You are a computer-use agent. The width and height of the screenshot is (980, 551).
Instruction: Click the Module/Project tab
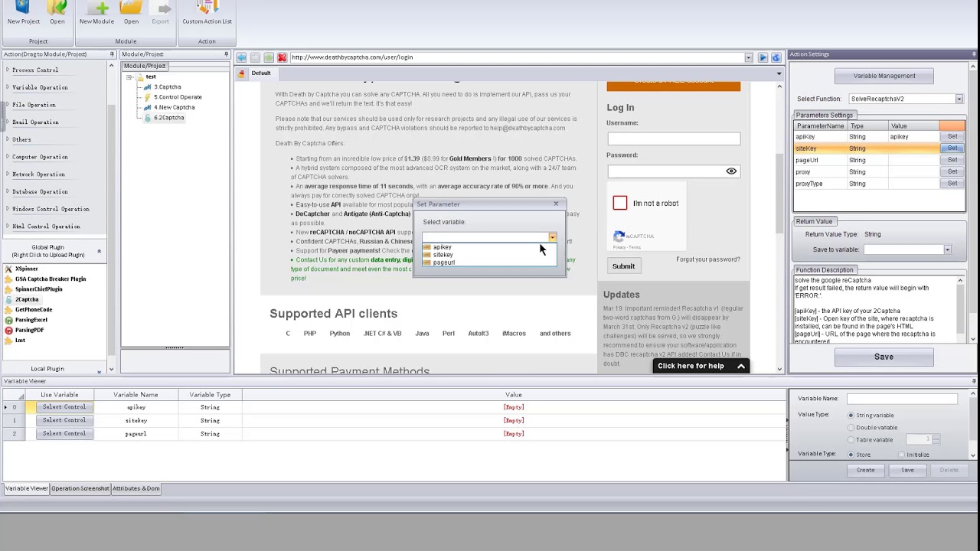(144, 66)
